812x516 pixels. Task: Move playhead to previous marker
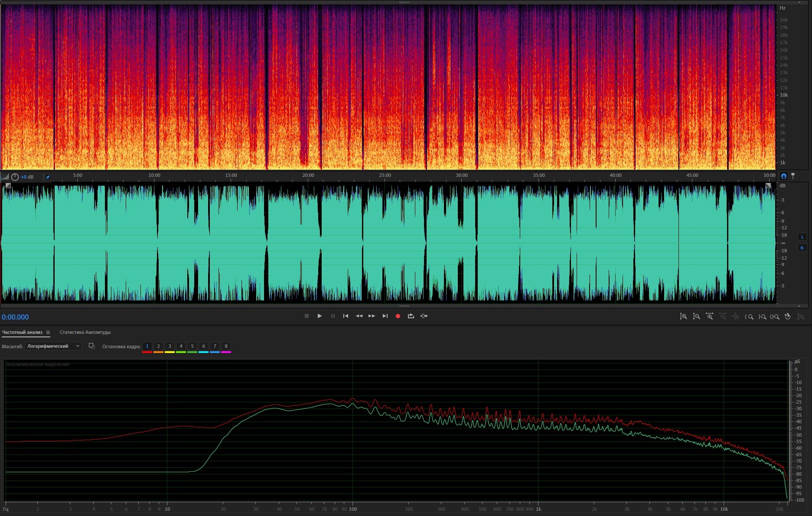[x=346, y=316]
